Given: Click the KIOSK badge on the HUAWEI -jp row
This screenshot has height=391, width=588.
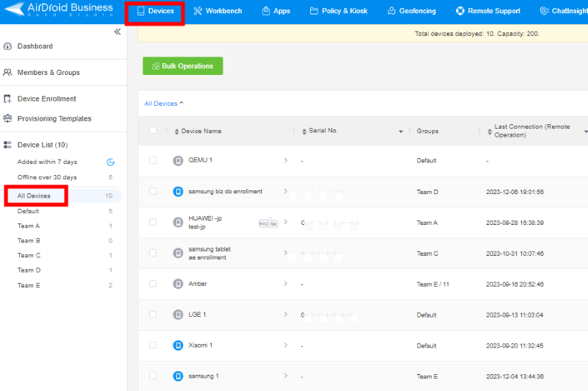Looking at the screenshot, I should (x=268, y=223).
